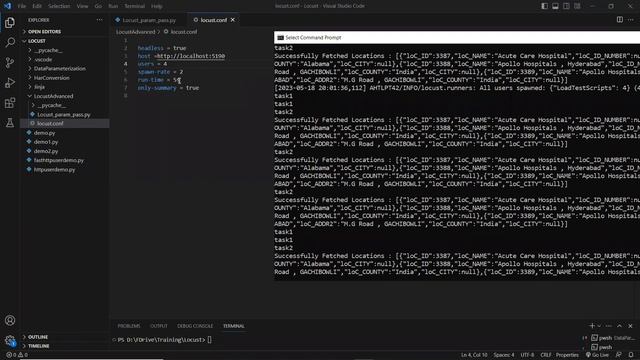Screen dimensions: 640x360
Task: Customize layout icon in title bar
Action: pyautogui.click(x=578, y=6)
